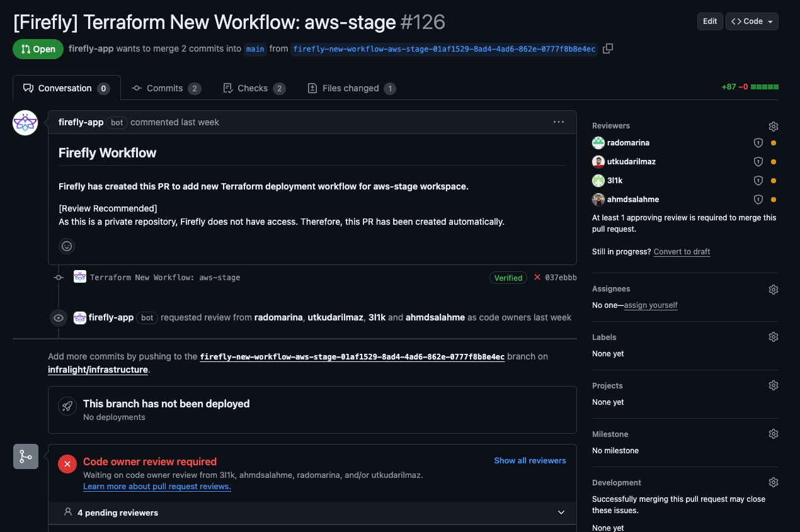The height and width of the screenshot is (532, 800).
Task: Click reviewer name radomarina in the sidebar
Action: 628,143
